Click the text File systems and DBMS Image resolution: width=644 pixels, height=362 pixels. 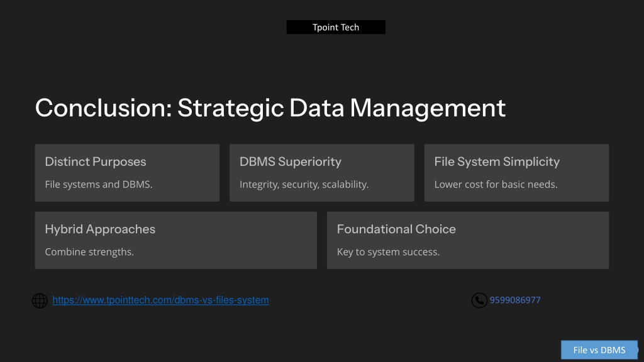[99, 184]
